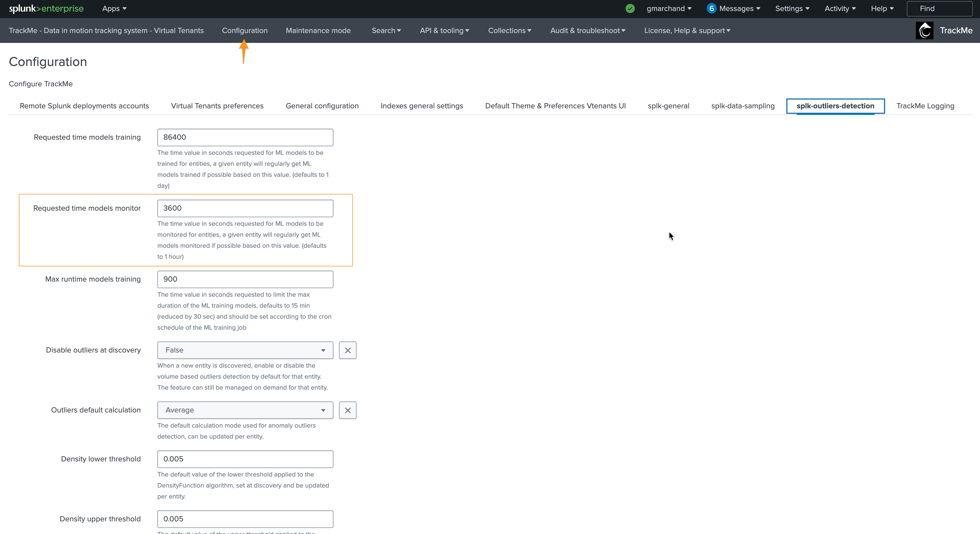Open the gmarchand user menu
This screenshot has height=534, width=980.
[669, 8]
